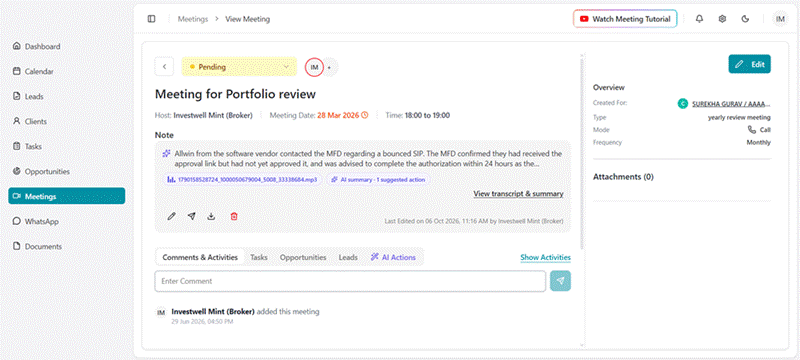This screenshot has width=800, height=360.
Task: Toggle dark mode moon icon
Action: 745,19
